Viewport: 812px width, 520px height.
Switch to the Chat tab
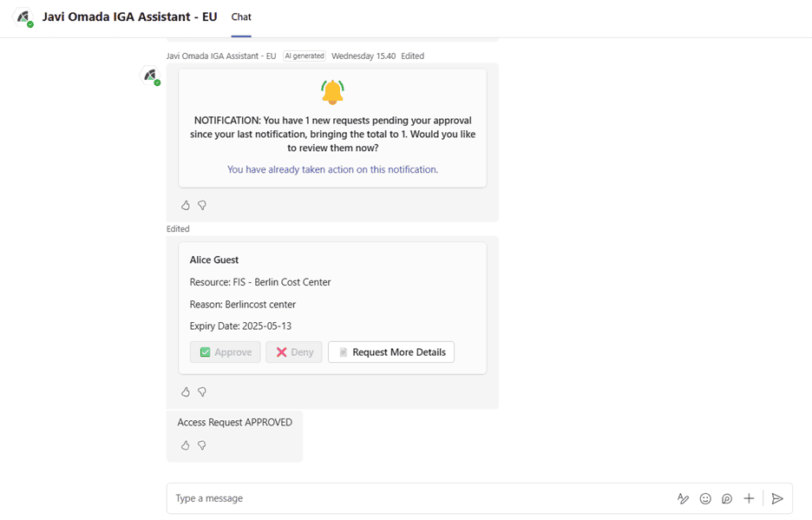tap(241, 17)
